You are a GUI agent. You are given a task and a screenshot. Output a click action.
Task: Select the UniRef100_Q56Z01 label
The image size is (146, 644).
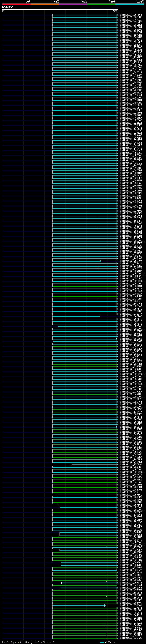point(131,30)
